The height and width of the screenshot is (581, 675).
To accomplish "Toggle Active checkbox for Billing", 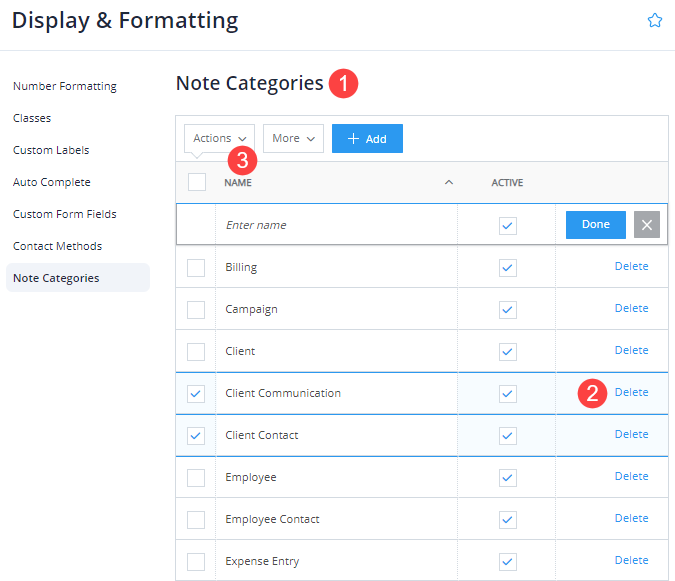I will tap(508, 268).
